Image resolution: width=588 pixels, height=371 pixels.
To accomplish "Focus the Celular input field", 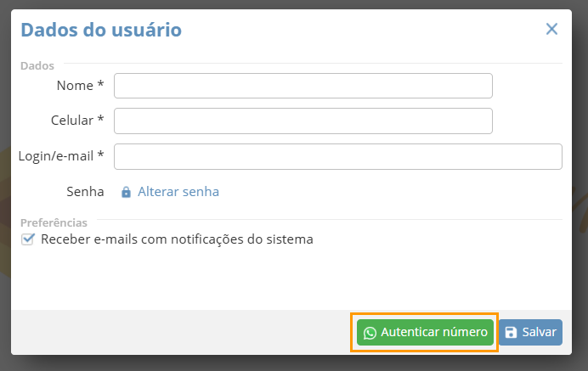I will [303, 121].
